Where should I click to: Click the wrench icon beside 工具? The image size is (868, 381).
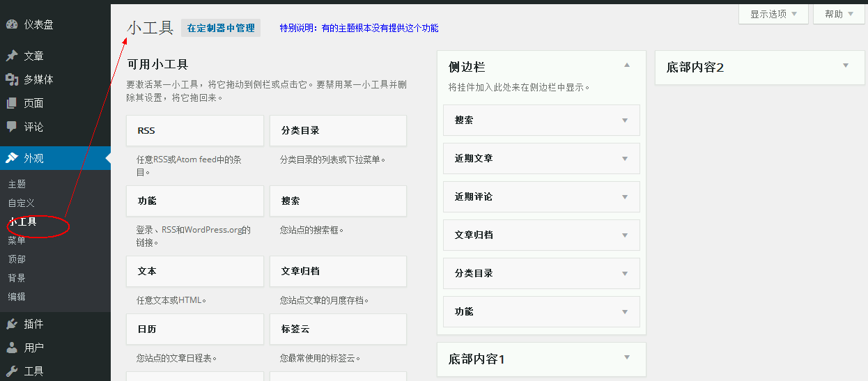pos(12,371)
